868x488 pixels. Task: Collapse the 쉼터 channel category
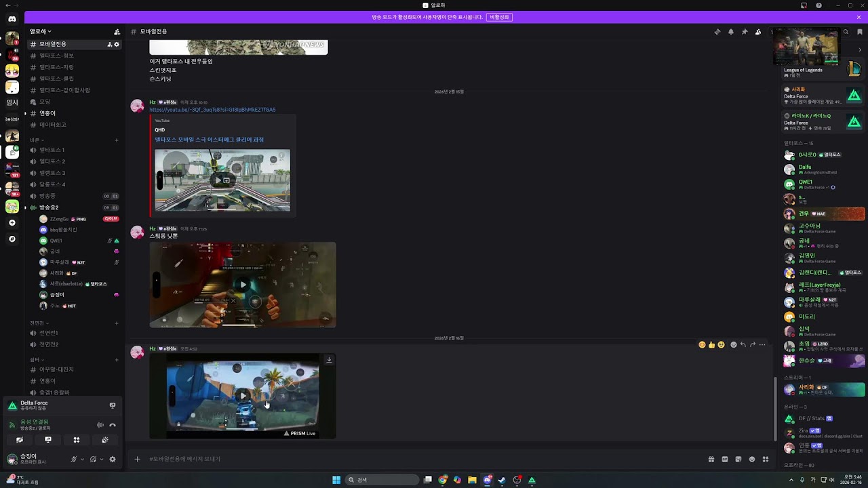[36, 360]
